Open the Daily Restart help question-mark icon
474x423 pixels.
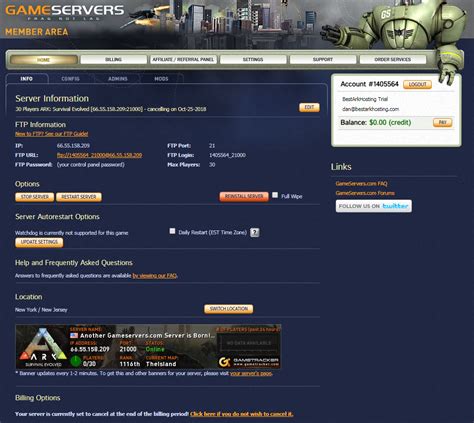pos(255,232)
